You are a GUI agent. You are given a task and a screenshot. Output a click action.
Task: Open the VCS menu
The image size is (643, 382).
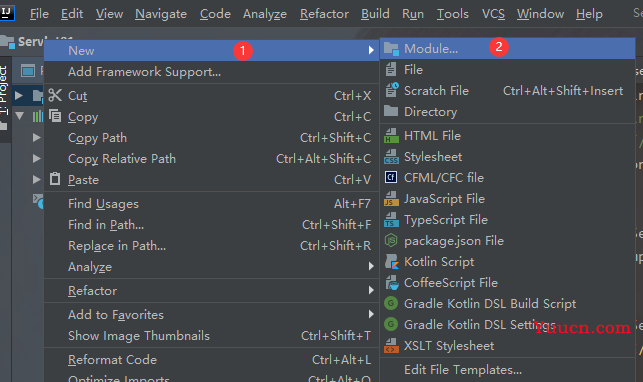click(493, 14)
